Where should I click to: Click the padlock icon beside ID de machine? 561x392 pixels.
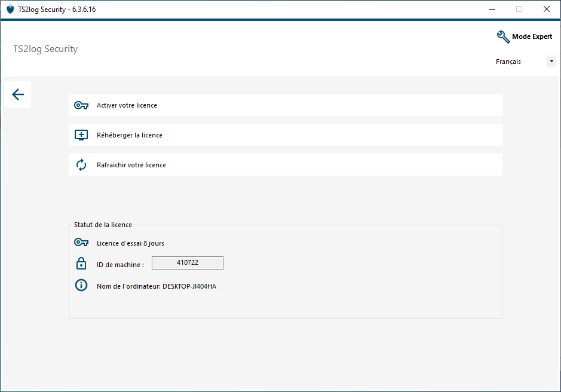click(81, 264)
